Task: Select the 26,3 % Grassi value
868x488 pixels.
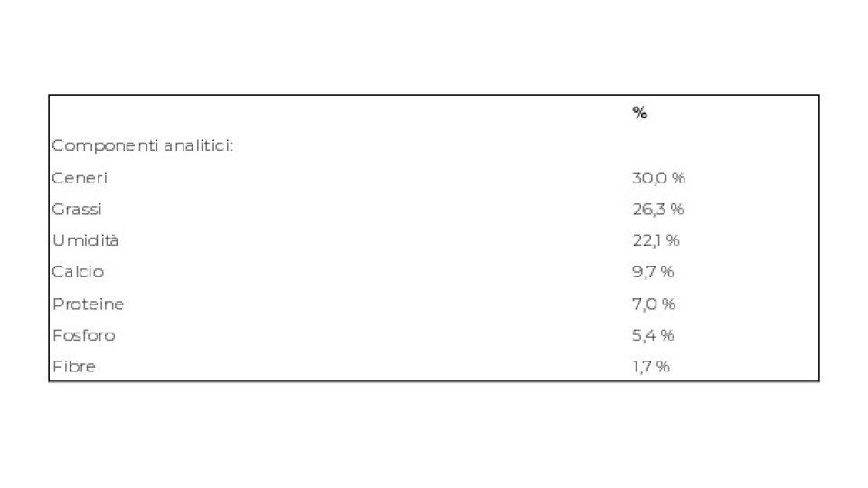Action: point(657,210)
